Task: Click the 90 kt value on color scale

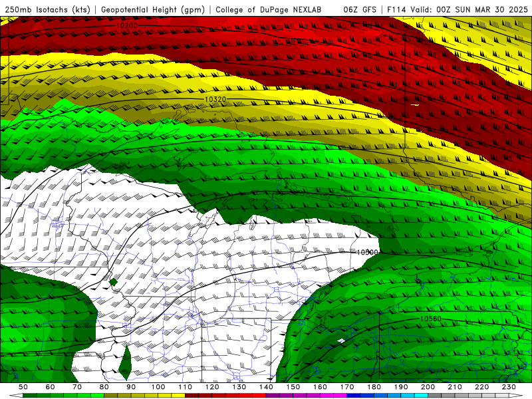Action: pyautogui.click(x=131, y=387)
